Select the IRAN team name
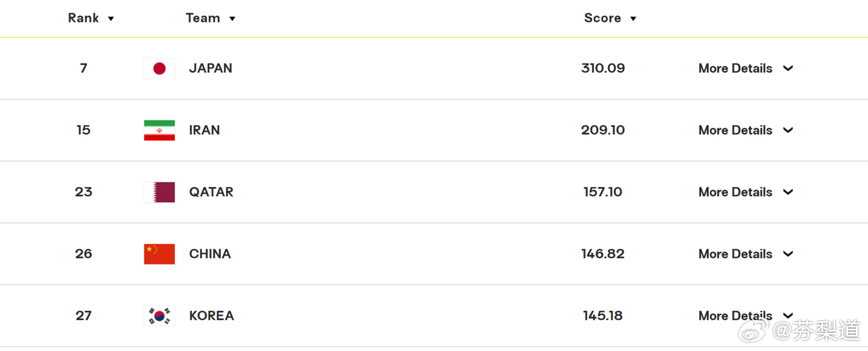 pyautogui.click(x=205, y=130)
